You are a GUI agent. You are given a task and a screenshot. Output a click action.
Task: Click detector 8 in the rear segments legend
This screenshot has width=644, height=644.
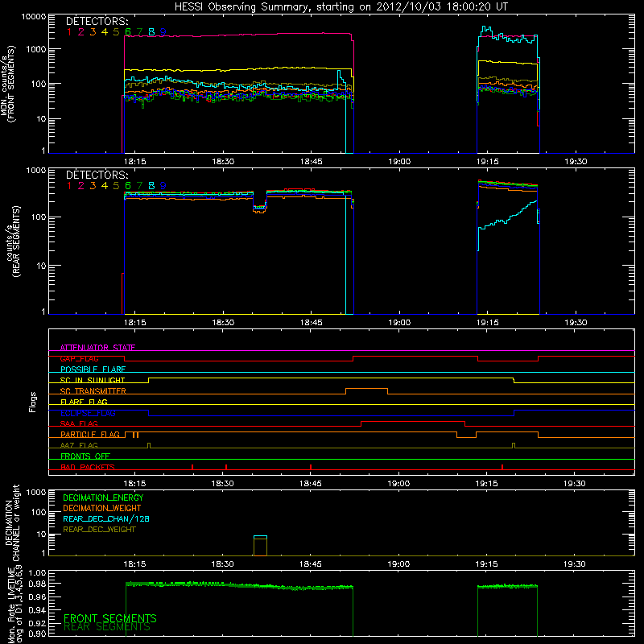151,186
